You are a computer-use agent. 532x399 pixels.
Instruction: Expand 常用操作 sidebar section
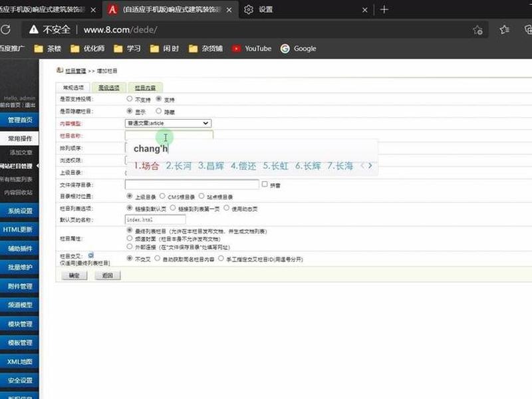(x=19, y=139)
